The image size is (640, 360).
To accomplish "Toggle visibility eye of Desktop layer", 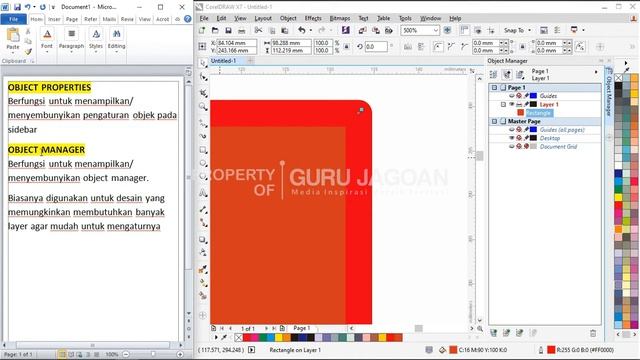I will click(511, 138).
